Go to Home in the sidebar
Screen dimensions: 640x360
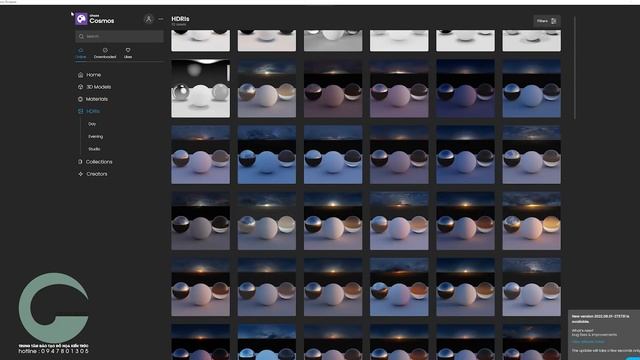click(x=89, y=75)
